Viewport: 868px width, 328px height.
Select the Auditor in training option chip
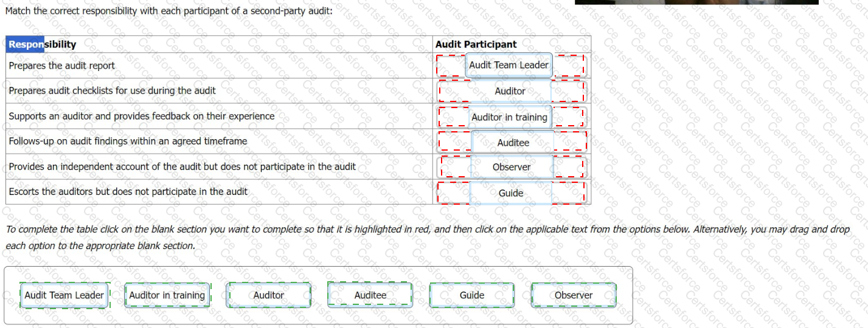pos(167,295)
